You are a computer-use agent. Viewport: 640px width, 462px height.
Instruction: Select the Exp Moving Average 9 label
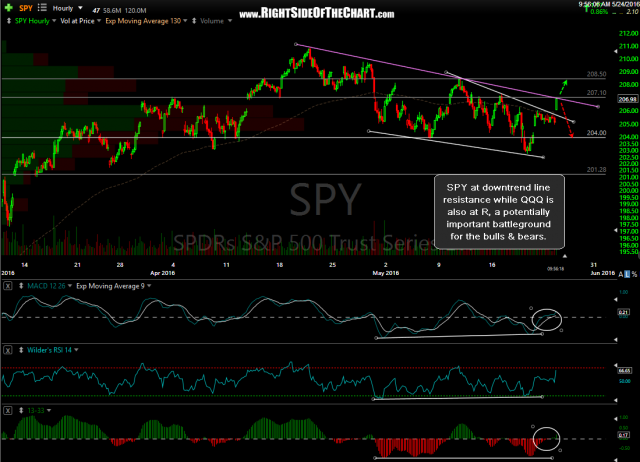pos(110,286)
